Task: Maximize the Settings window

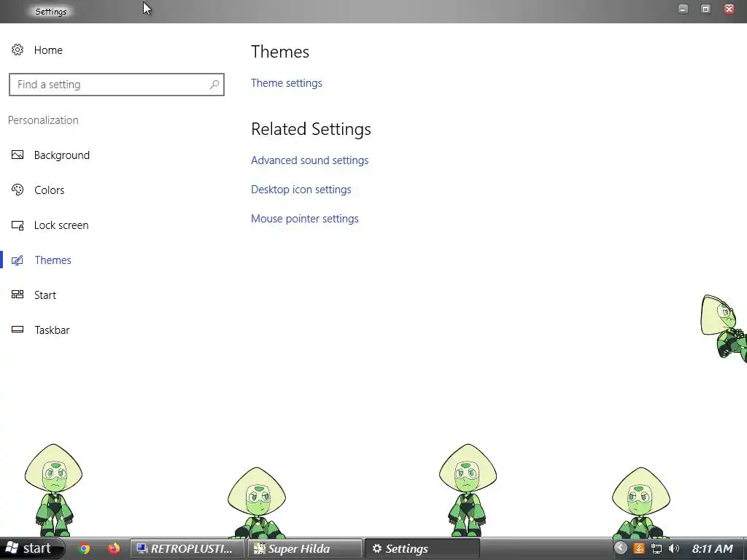Action: pos(706,9)
